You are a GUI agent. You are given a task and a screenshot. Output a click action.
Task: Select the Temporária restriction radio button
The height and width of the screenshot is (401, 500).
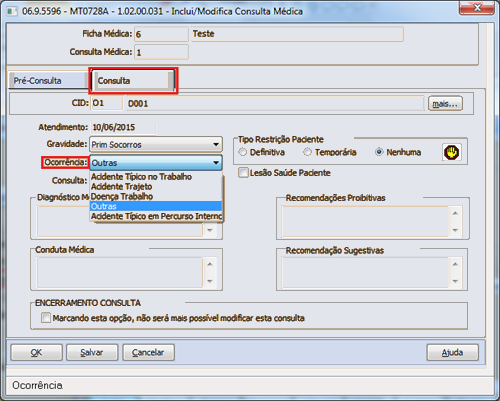pyautogui.click(x=307, y=152)
